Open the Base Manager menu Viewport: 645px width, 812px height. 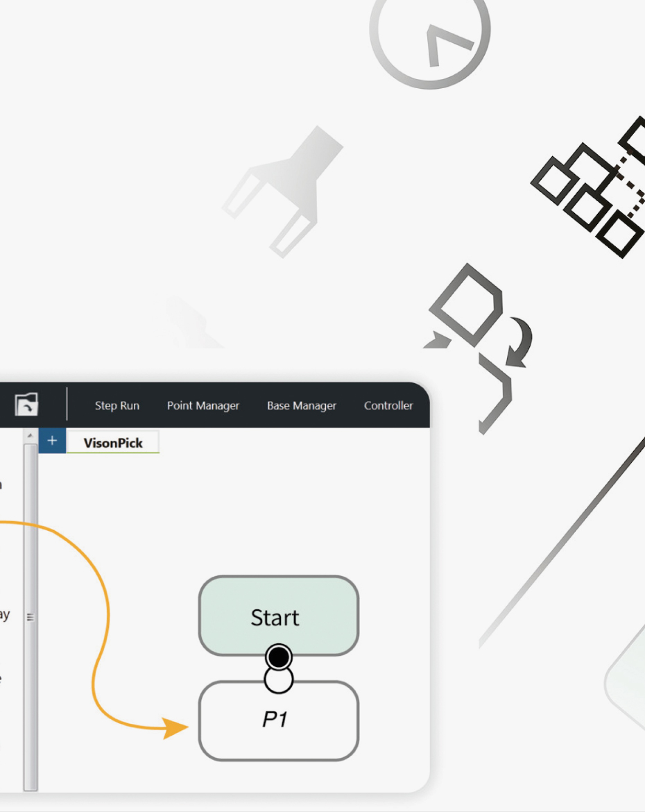(x=301, y=405)
